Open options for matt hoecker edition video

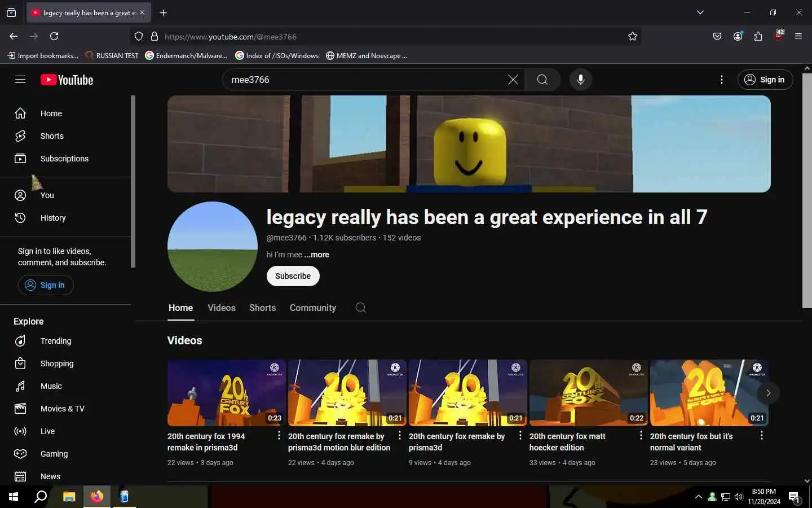pyautogui.click(x=641, y=435)
